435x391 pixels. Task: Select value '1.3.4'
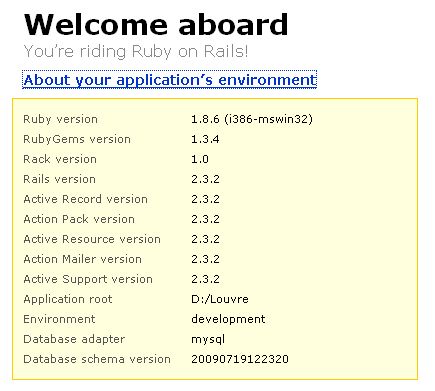pos(205,139)
